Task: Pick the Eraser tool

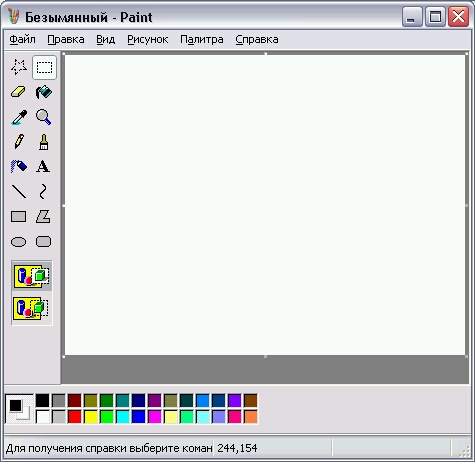Action: 19,92
